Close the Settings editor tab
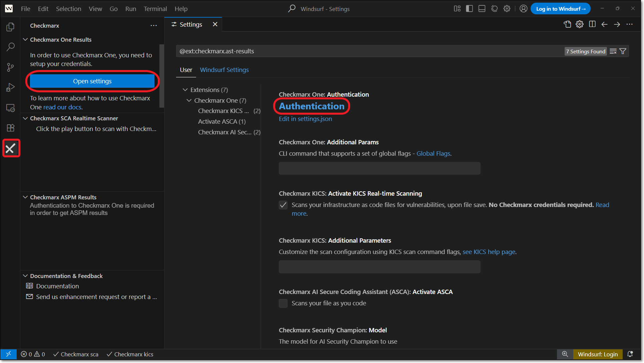644x363 pixels. point(215,24)
